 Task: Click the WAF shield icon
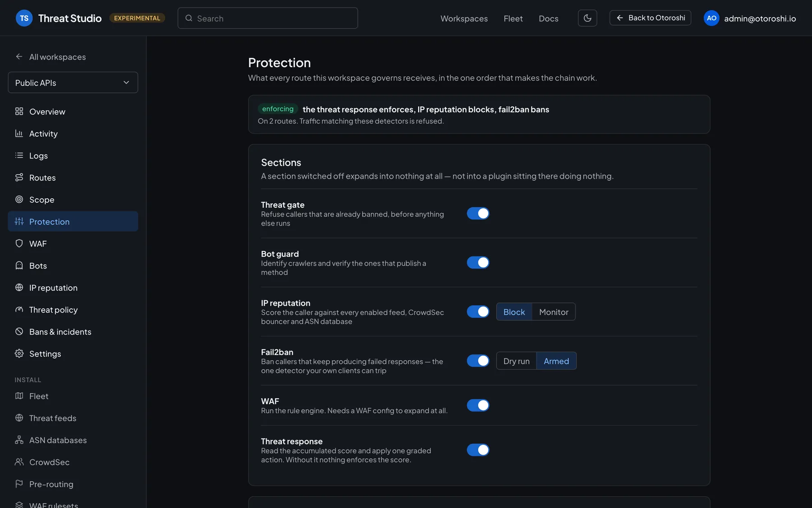coord(19,243)
